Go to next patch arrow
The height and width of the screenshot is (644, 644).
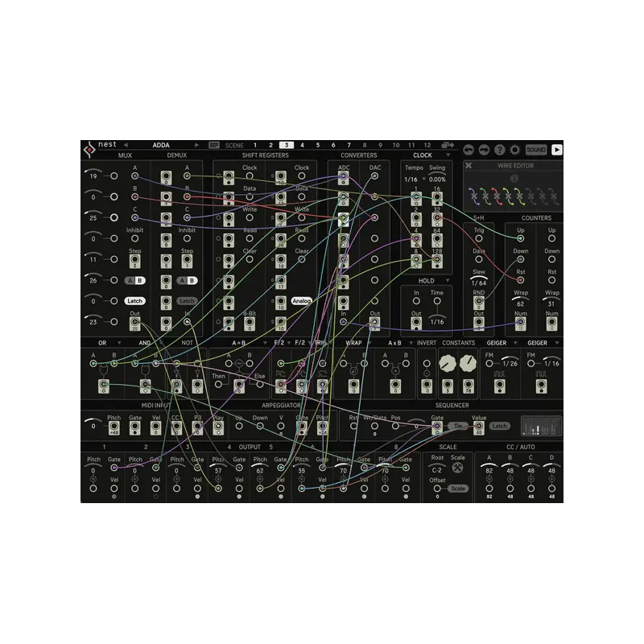196,145
